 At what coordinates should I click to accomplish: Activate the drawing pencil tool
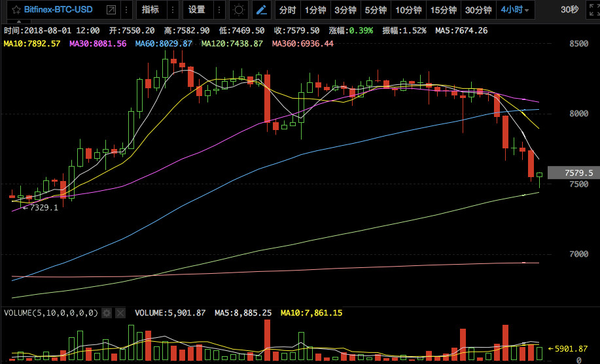click(262, 10)
